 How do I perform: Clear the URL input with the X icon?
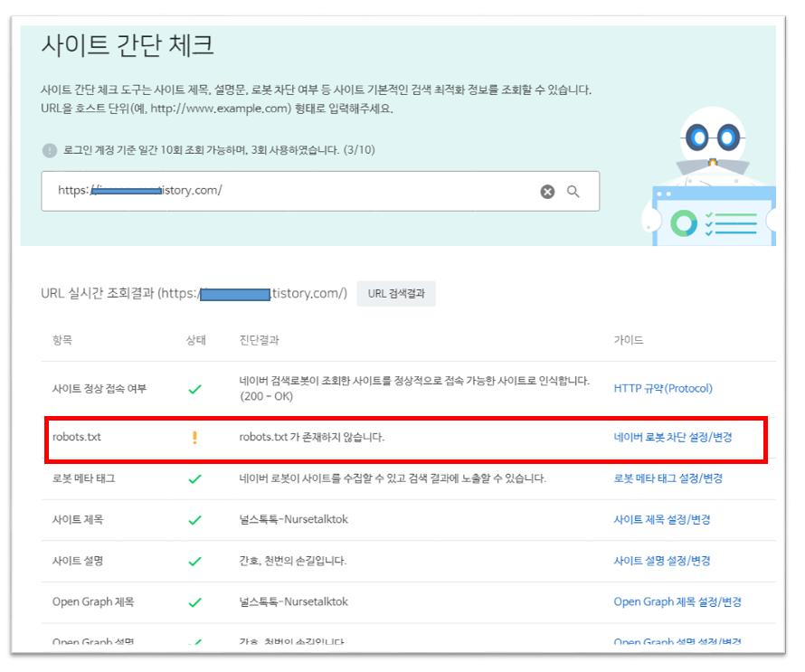pyautogui.click(x=547, y=192)
